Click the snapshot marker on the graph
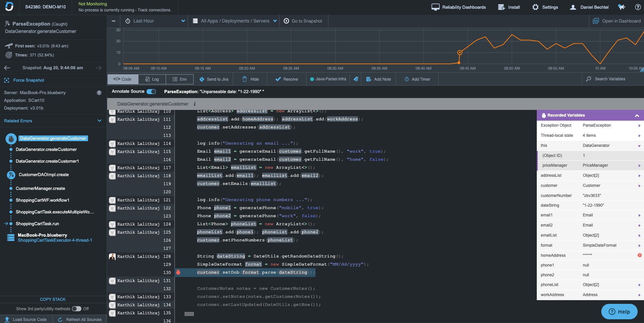Screen dimensions: 644x323 [x=460, y=52]
